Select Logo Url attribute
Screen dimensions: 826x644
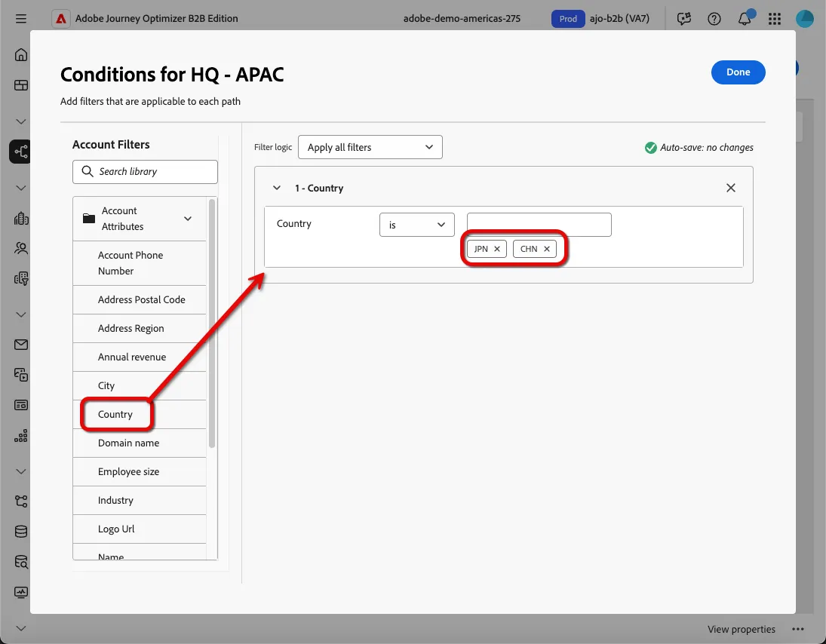click(139, 529)
